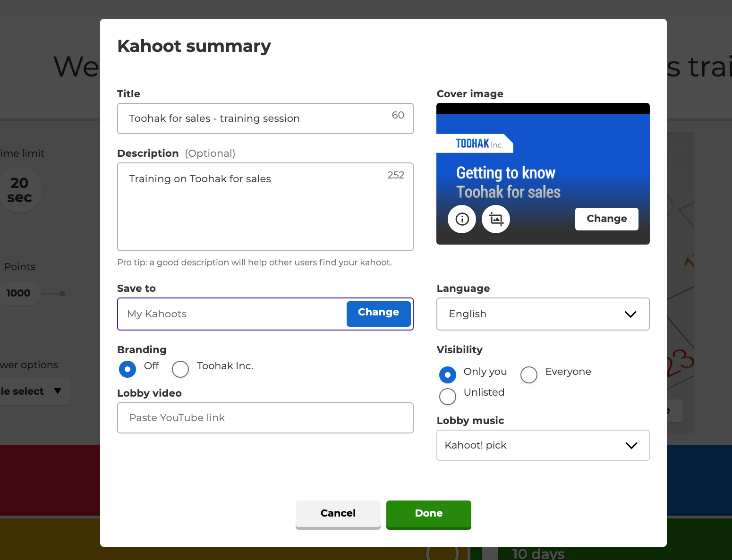Click the crop cover image icon
The image size is (732, 560).
[496, 219]
